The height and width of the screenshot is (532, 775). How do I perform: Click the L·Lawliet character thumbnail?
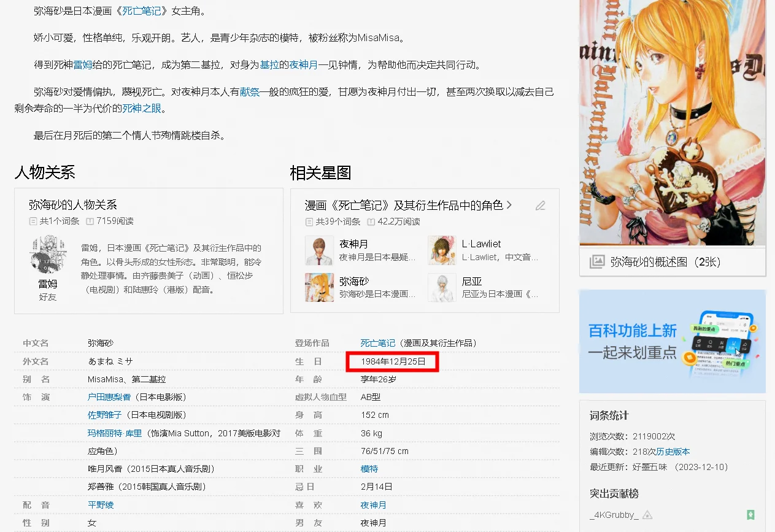pos(442,250)
